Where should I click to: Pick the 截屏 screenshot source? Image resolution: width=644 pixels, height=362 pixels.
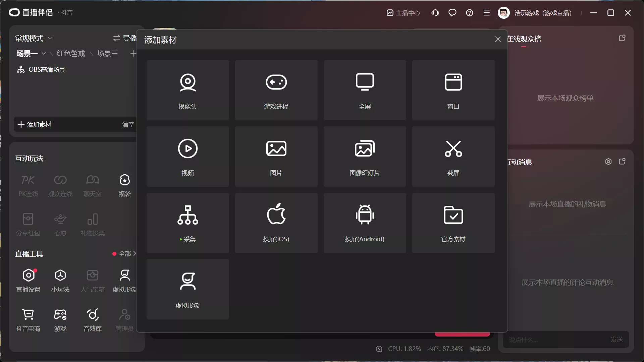click(453, 156)
